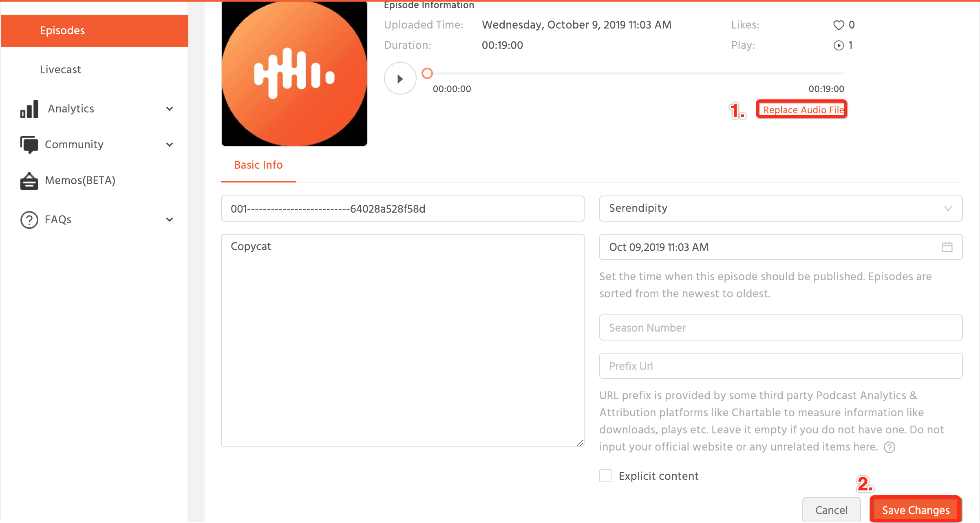980x523 pixels.
Task: Open the Episodes sidebar menu item
Action: [x=95, y=31]
